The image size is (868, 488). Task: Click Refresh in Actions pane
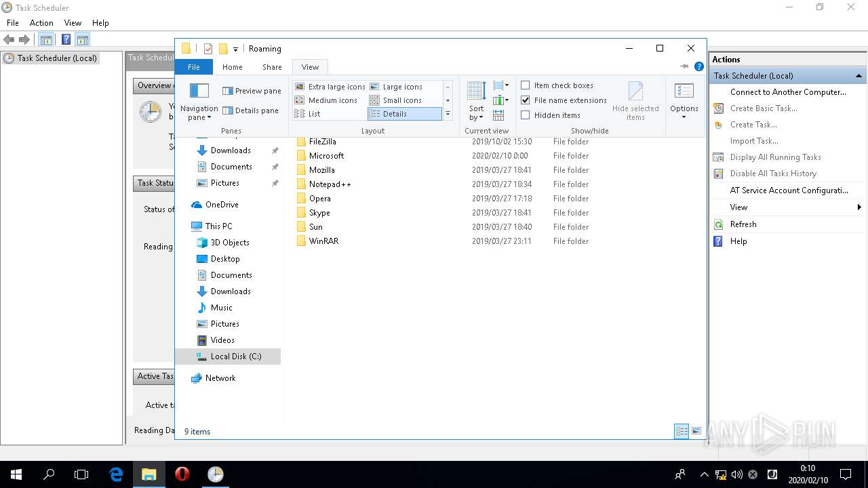pyautogui.click(x=743, y=224)
